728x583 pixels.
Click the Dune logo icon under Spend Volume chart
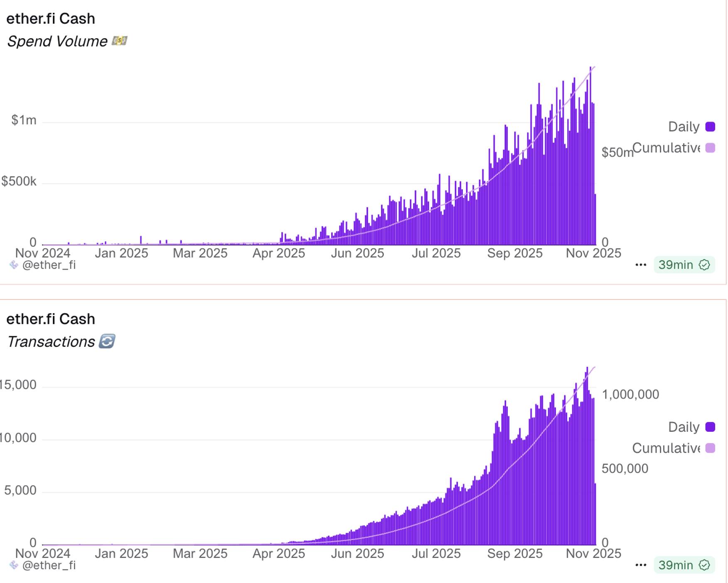(x=14, y=265)
